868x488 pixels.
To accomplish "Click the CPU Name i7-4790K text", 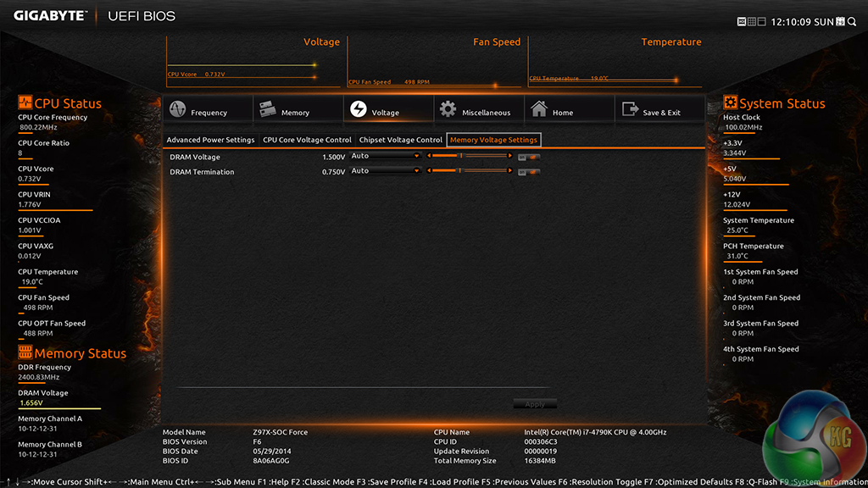I will point(595,432).
